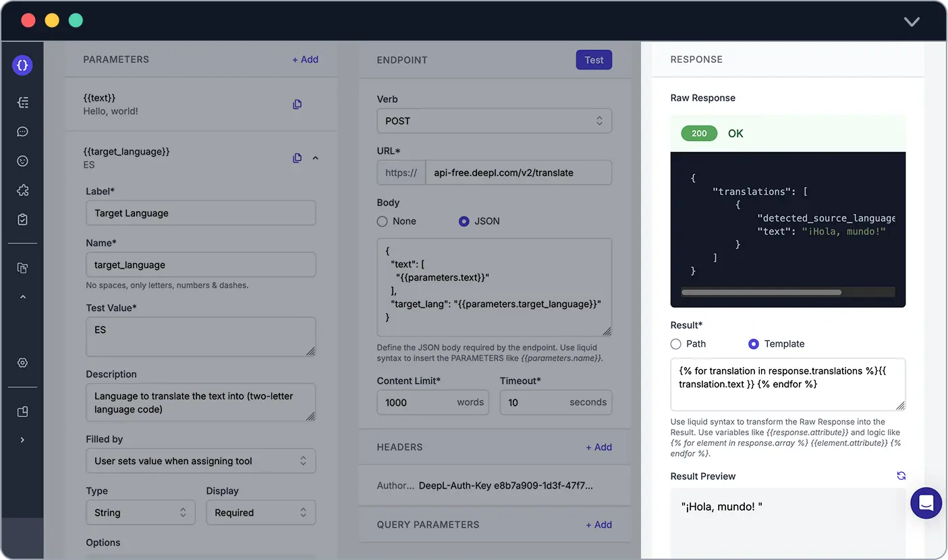Screen dimensions: 948x560
Task: Copy the {{target_language}} parameter variable
Action: (x=297, y=158)
